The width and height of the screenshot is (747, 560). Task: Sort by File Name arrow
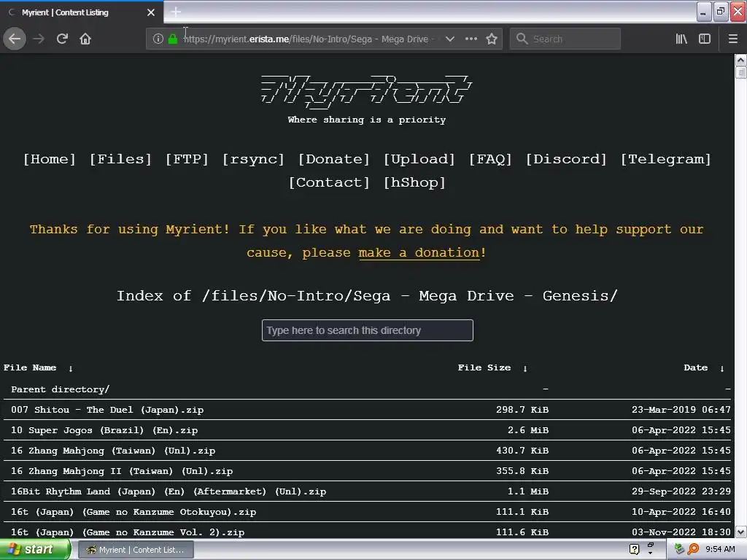coord(71,368)
